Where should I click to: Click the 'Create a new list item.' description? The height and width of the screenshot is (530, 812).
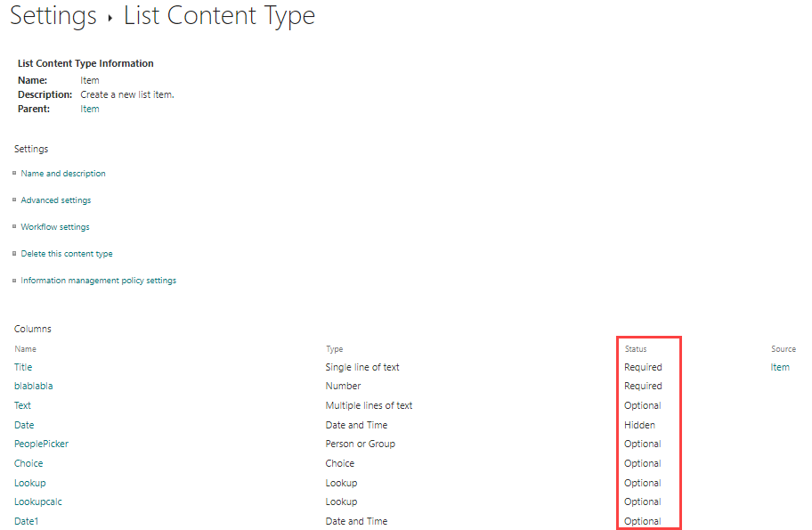click(x=127, y=94)
